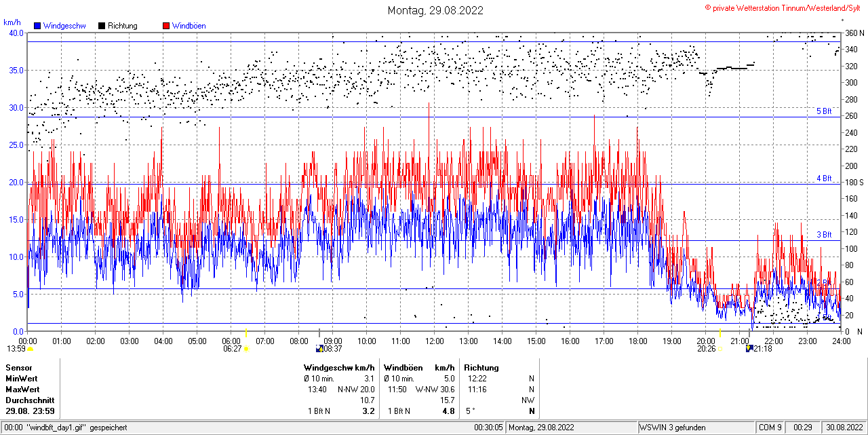
Task: Click the '360 N' direction axis label
Action: point(854,33)
